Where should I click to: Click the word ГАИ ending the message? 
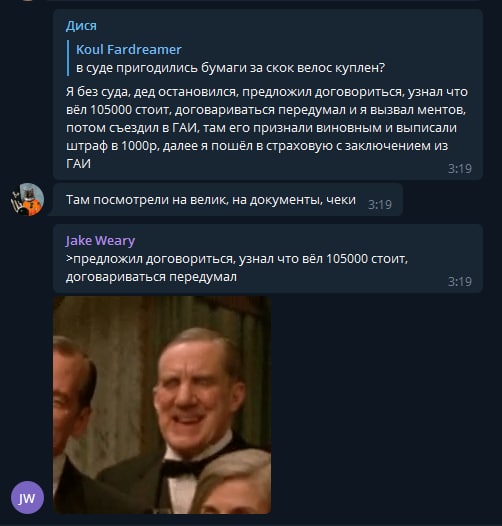click(x=79, y=164)
